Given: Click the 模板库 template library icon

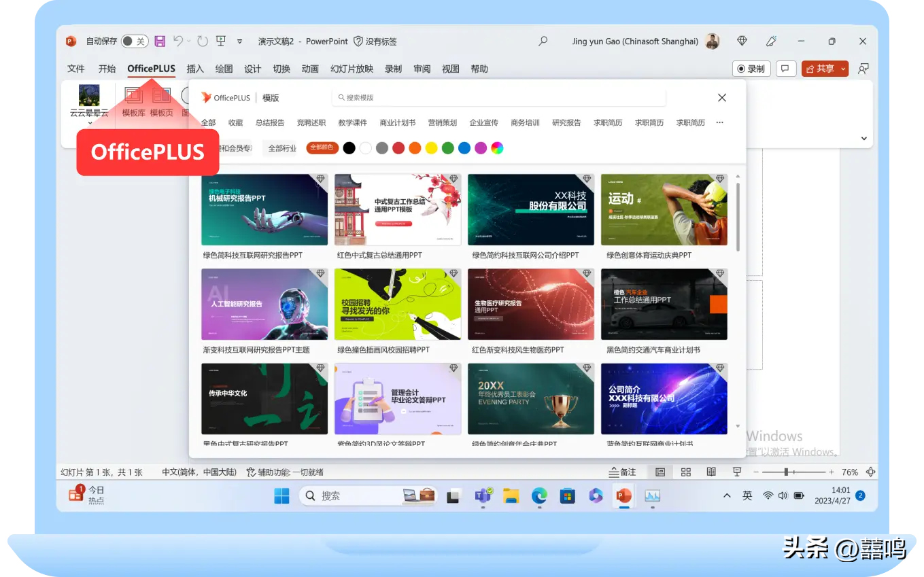Looking at the screenshot, I should [133, 95].
